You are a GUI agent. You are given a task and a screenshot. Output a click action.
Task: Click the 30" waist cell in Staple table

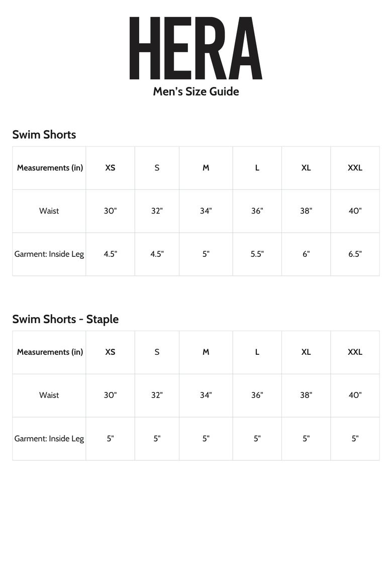pos(110,395)
